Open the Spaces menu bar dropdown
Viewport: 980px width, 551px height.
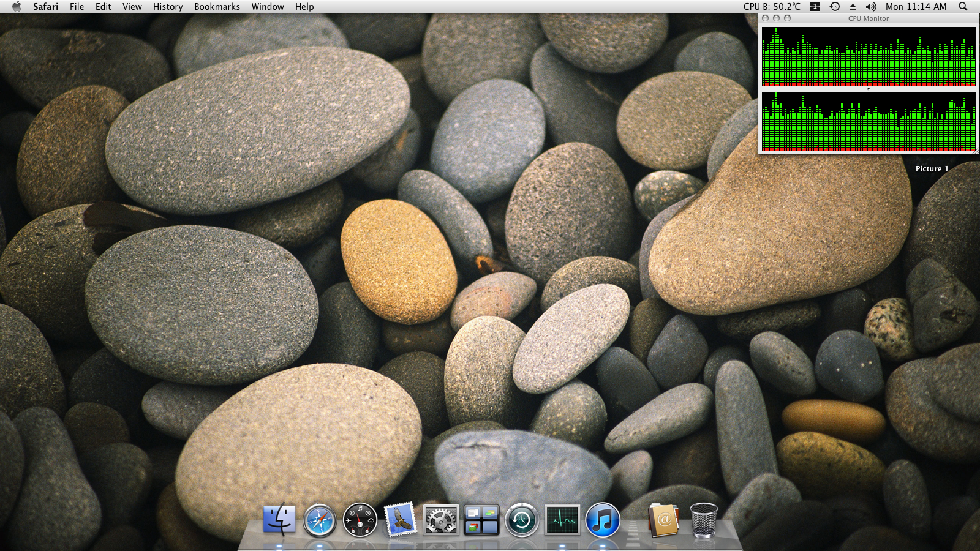(x=815, y=7)
